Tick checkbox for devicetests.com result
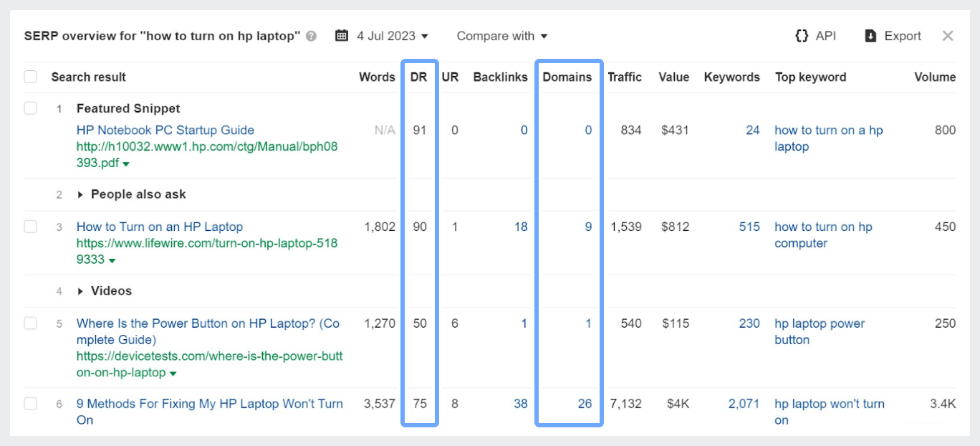980x446 pixels. pos(31,323)
